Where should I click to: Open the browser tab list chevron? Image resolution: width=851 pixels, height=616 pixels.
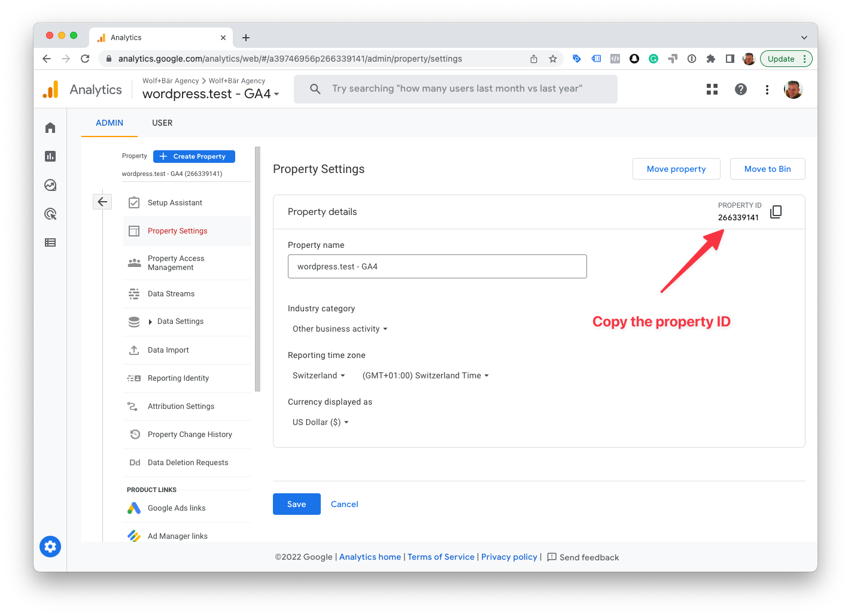(x=804, y=38)
